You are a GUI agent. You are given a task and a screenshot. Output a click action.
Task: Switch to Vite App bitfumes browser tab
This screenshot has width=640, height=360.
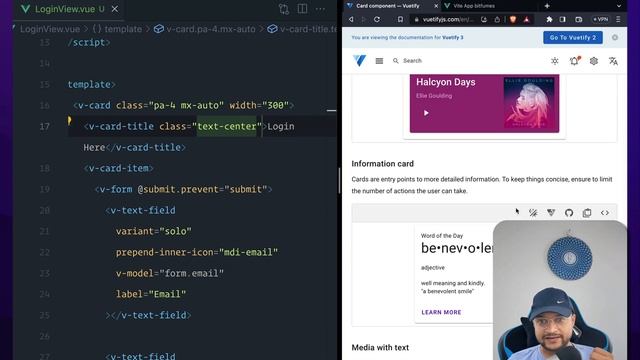pyautogui.click(x=474, y=6)
